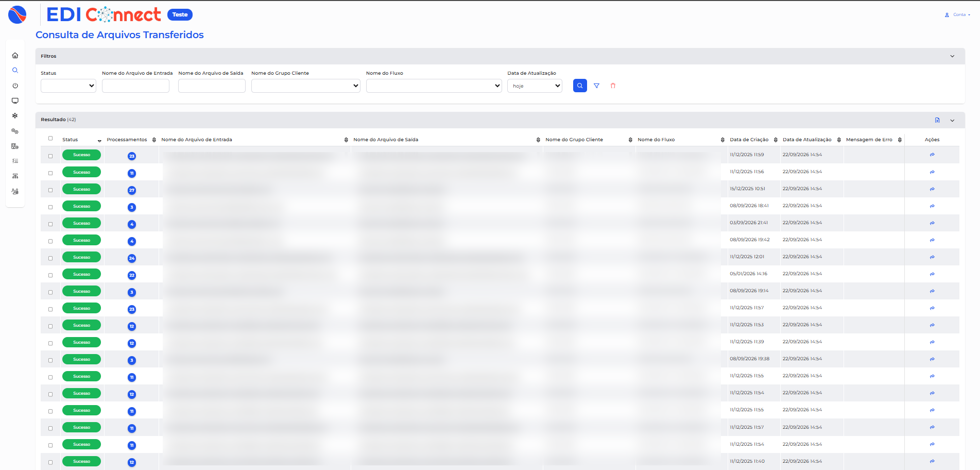
Task: Open the Nome do Fluxo filter dropdown
Action: [x=434, y=86]
